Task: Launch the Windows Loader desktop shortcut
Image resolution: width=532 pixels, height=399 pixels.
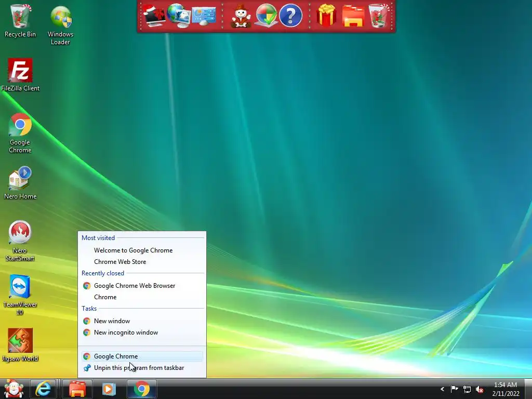Action: [x=60, y=25]
